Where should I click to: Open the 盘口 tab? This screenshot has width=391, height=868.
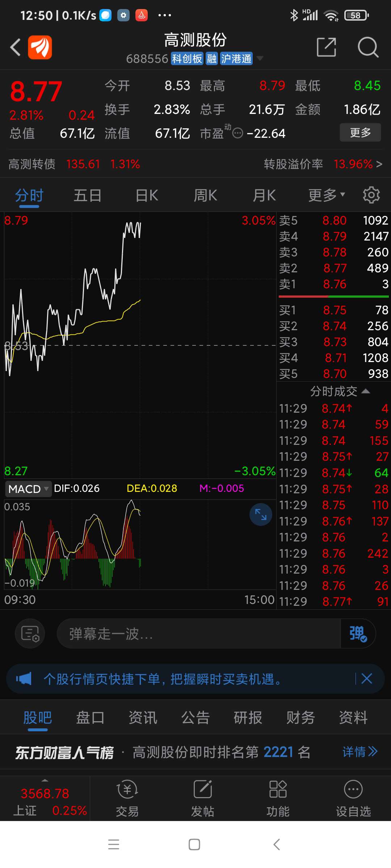point(90,718)
